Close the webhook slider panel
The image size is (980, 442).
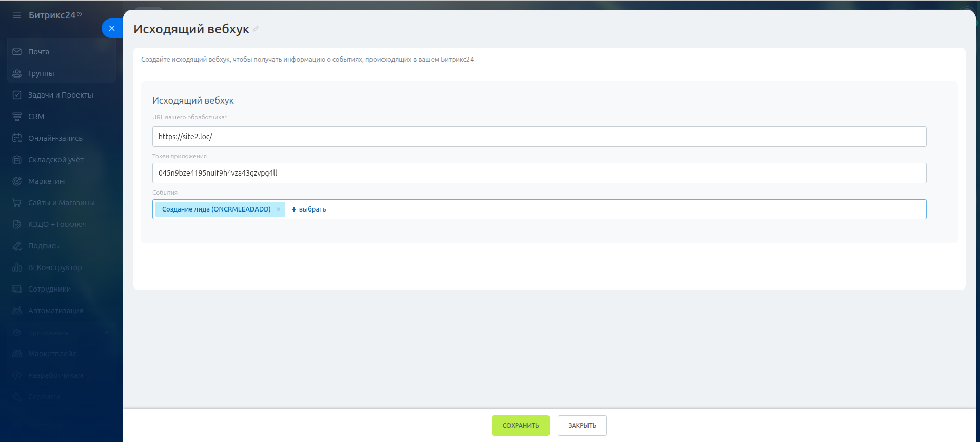[x=112, y=28]
